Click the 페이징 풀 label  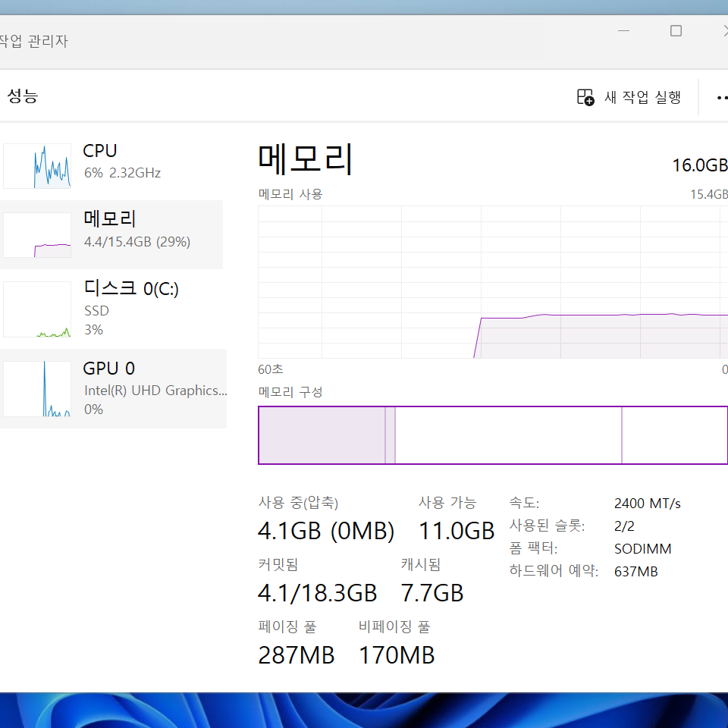pyautogui.click(x=287, y=627)
